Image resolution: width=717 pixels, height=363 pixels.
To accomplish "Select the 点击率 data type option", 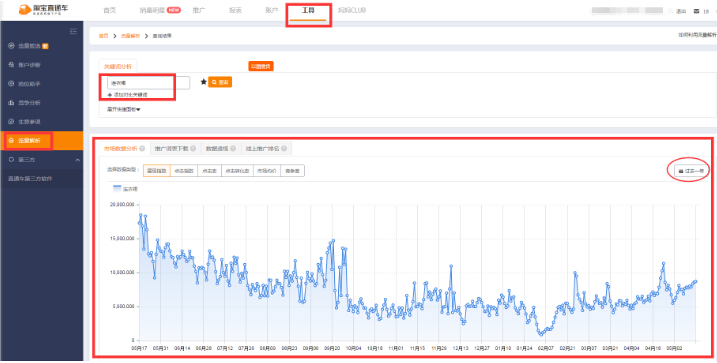I will click(x=209, y=171).
